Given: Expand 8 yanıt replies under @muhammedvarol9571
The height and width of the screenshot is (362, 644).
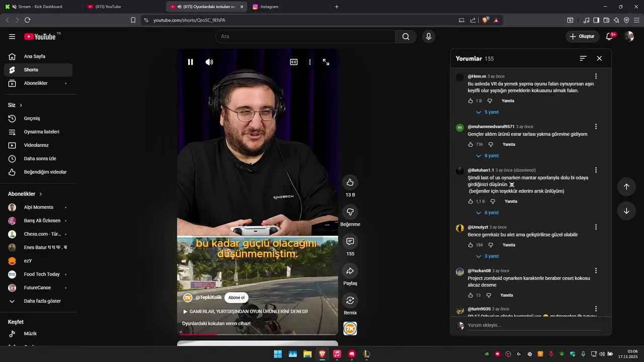Looking at the screenshot, I should pyautogui.click(x=488, y=156).
